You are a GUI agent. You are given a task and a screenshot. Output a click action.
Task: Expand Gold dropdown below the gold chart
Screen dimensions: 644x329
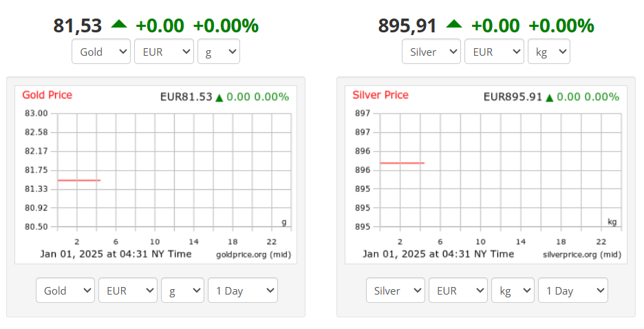coord(65,290)
